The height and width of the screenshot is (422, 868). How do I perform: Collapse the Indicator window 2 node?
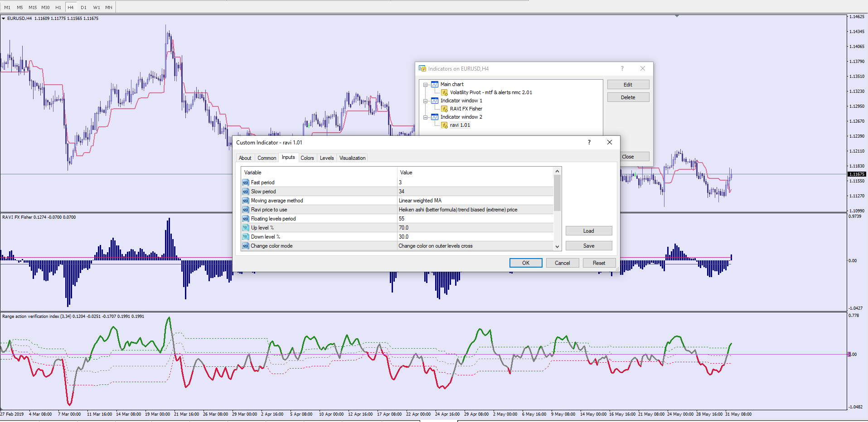(425, 117)
